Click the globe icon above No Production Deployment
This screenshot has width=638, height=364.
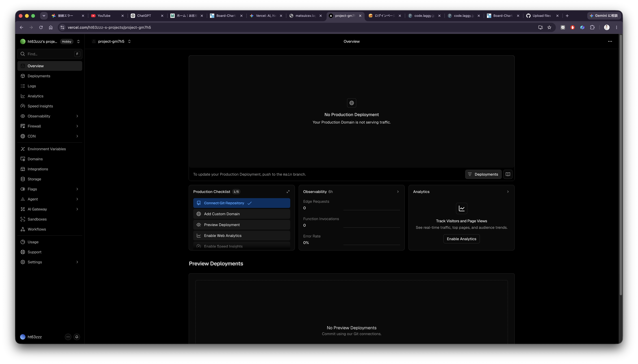pos(352,103)
